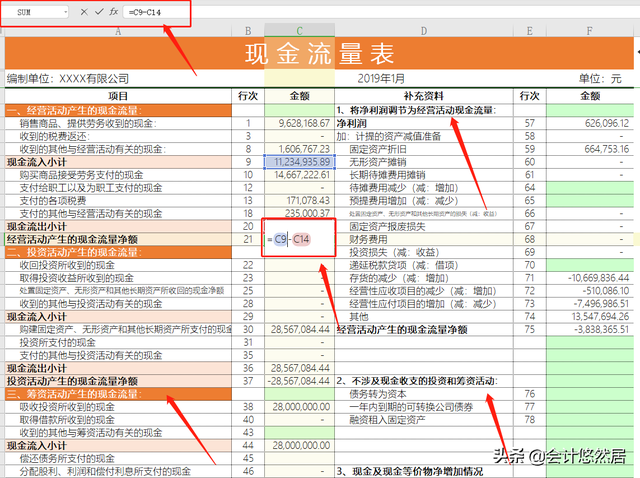Viewport: 640px width, 478px height.
Task: Click row 存货的减少（减：增加）
Action: coord(424,278)
